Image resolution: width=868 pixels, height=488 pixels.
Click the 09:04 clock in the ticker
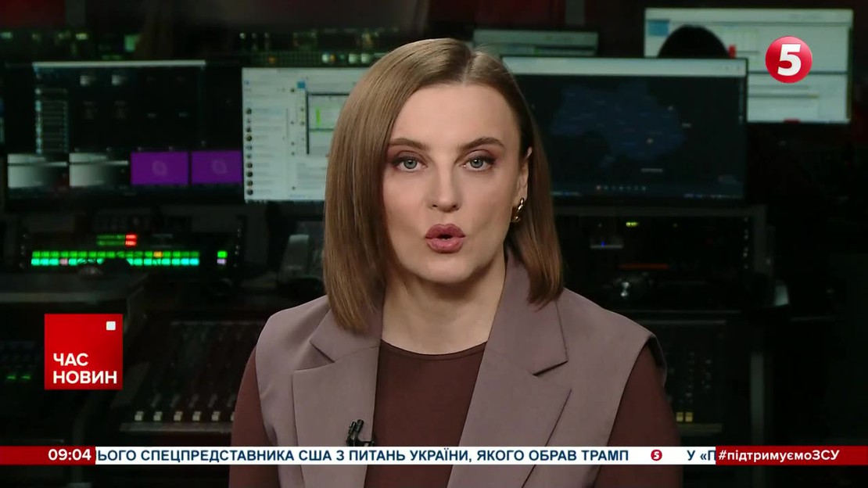click(70, 455)
